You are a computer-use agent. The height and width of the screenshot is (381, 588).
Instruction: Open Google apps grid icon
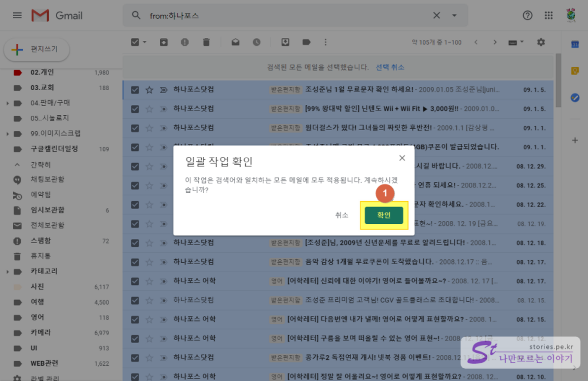[x=549, y=16]
